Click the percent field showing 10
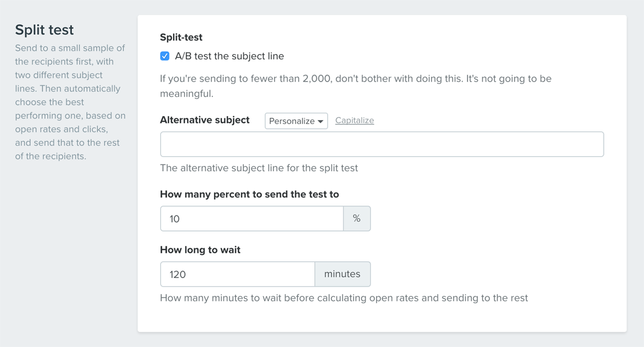644x347 pixels. tap(252, 219)
